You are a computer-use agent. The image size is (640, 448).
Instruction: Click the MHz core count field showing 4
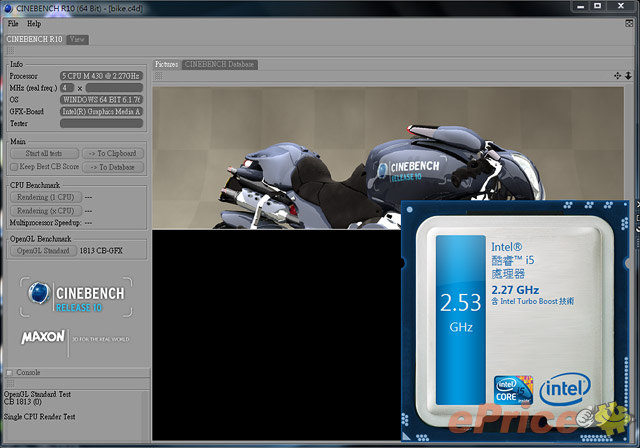tap(67, 88)
